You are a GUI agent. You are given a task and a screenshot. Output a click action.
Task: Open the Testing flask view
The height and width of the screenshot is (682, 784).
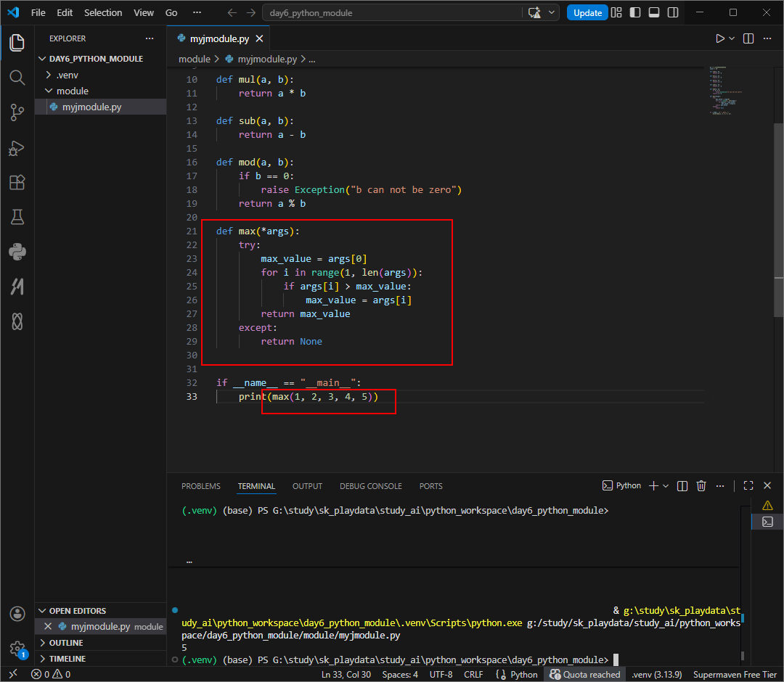pos(17,217)
